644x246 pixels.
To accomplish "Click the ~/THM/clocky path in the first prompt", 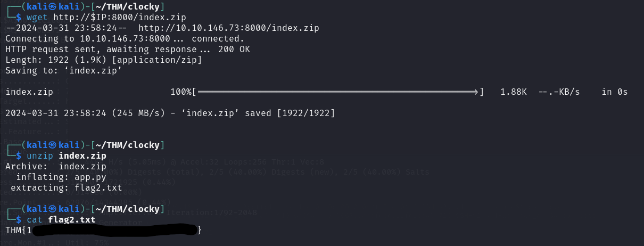I will tap(126, 6).
